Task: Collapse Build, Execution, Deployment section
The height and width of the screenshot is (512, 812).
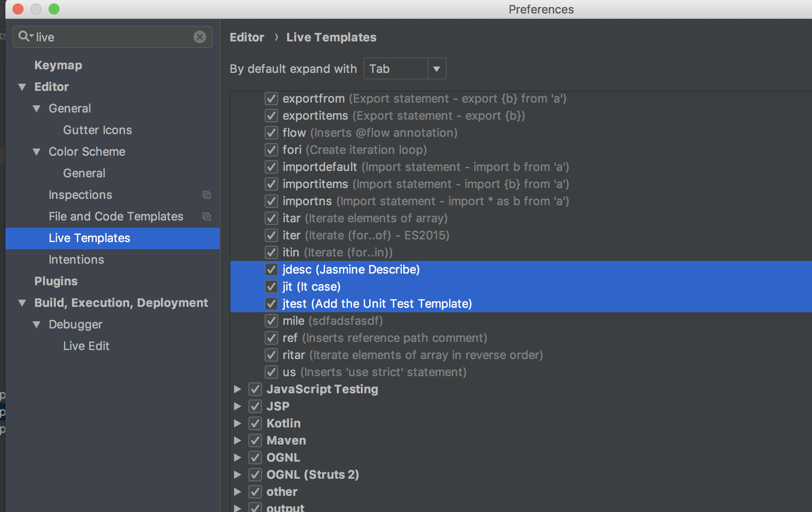Action: [x=22, y=303]
